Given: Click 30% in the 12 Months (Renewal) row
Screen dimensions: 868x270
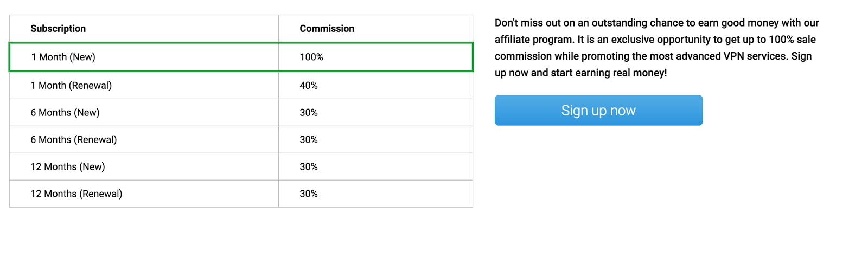Looking at the screenshot, I should (309, 194).
